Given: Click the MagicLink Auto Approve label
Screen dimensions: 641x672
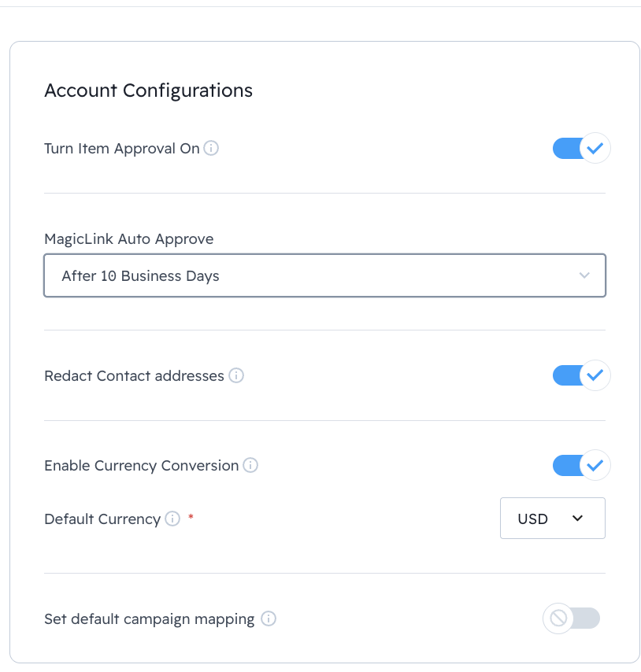Looking at the screenshot, I should [128, 238].
